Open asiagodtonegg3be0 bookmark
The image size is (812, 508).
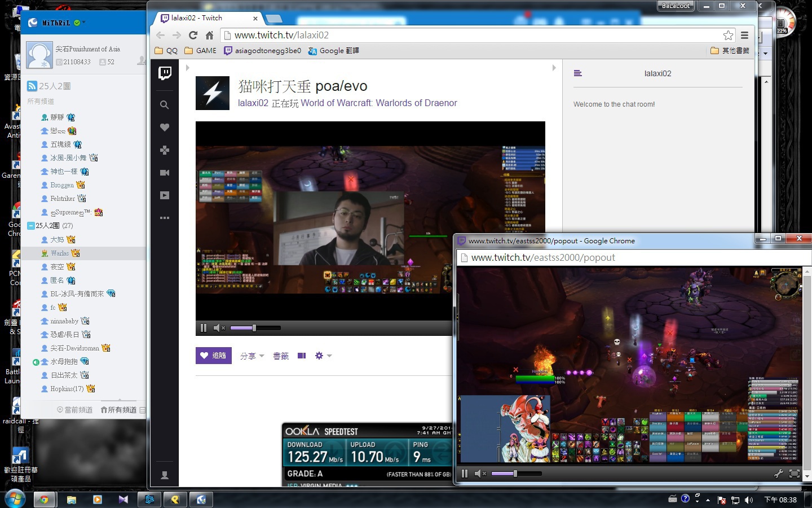point(262,51)
